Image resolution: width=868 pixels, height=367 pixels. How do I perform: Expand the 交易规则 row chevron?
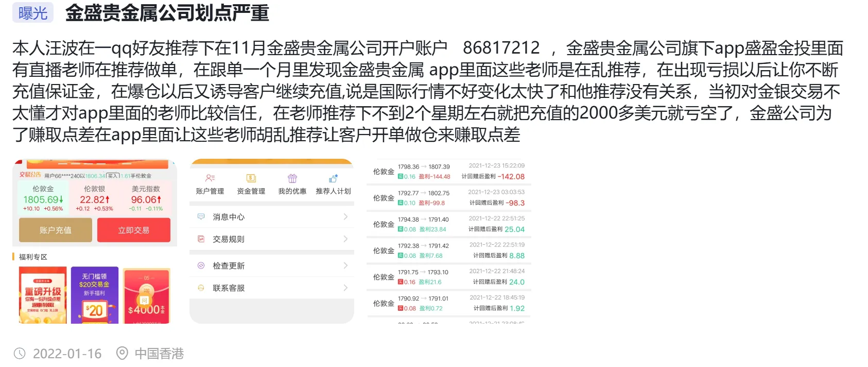(x=345, y=239)
